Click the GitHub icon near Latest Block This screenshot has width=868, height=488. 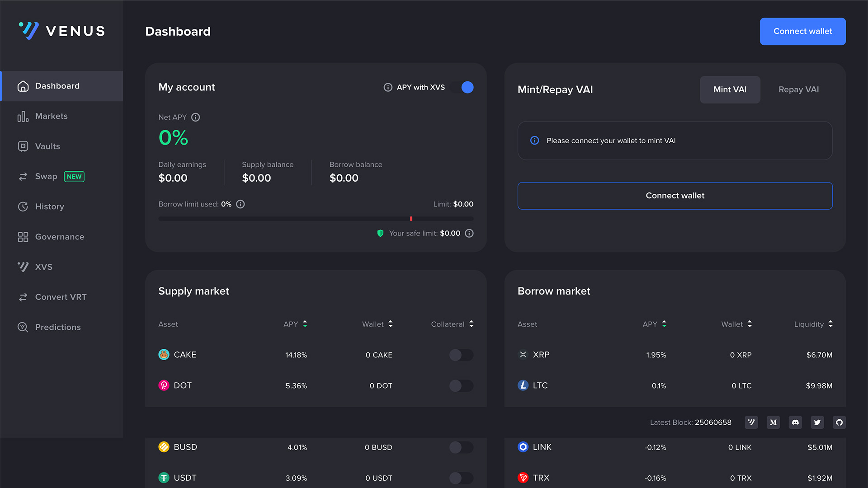point(839,422)
